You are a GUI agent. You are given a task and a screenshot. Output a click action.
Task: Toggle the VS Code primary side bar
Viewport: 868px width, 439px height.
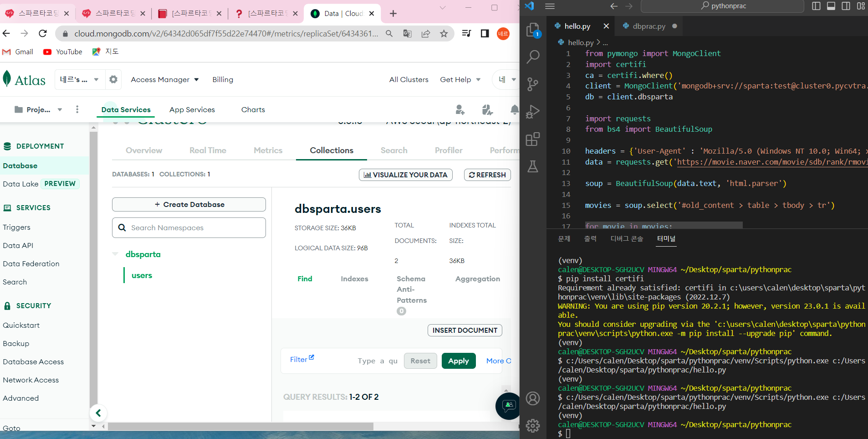click(816, 6)
